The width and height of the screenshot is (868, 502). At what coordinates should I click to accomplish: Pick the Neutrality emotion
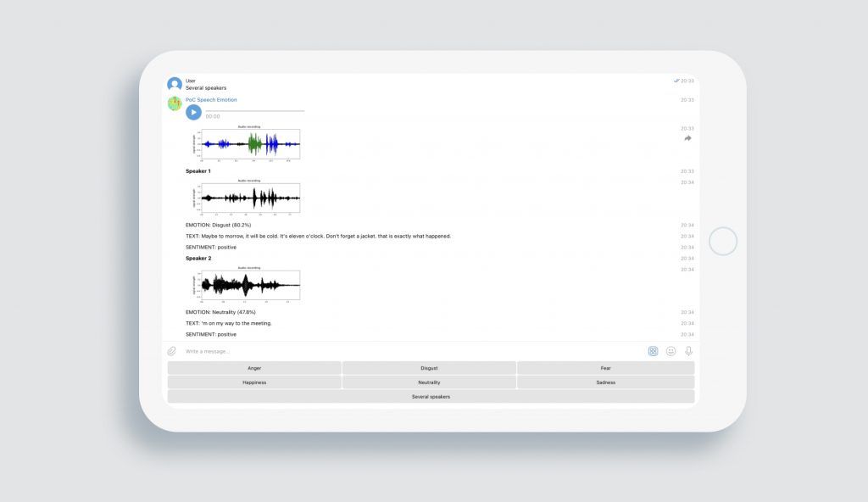click(429, 382)
